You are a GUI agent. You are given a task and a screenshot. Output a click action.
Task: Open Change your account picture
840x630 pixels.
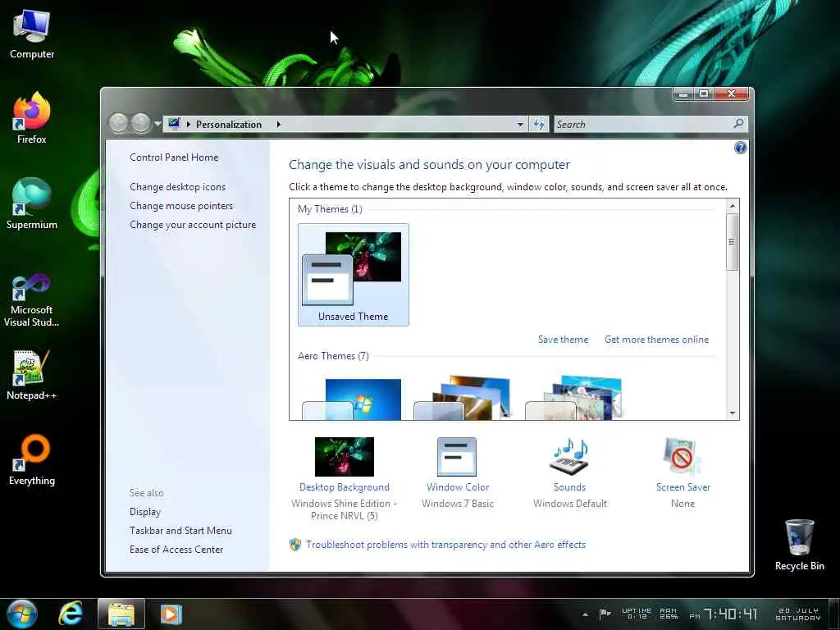point(193,225)
